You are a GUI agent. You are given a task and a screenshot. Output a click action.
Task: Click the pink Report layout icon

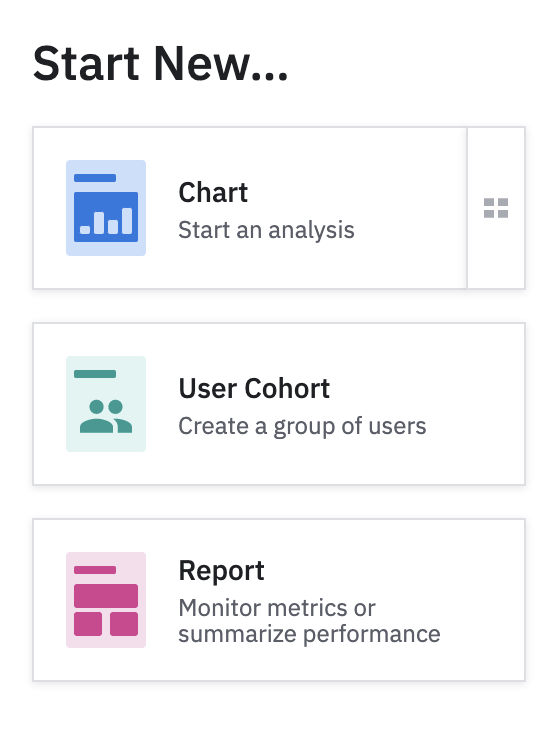(x=106, y=600)
